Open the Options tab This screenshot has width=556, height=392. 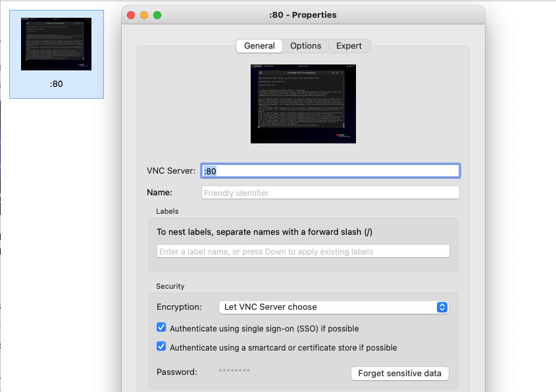(x=305, y=45)
